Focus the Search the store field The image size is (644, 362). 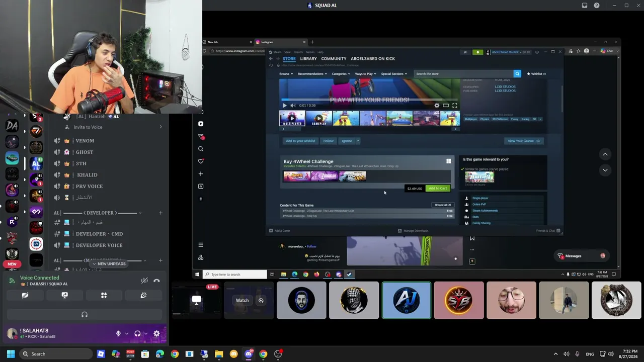coord(463,74)
